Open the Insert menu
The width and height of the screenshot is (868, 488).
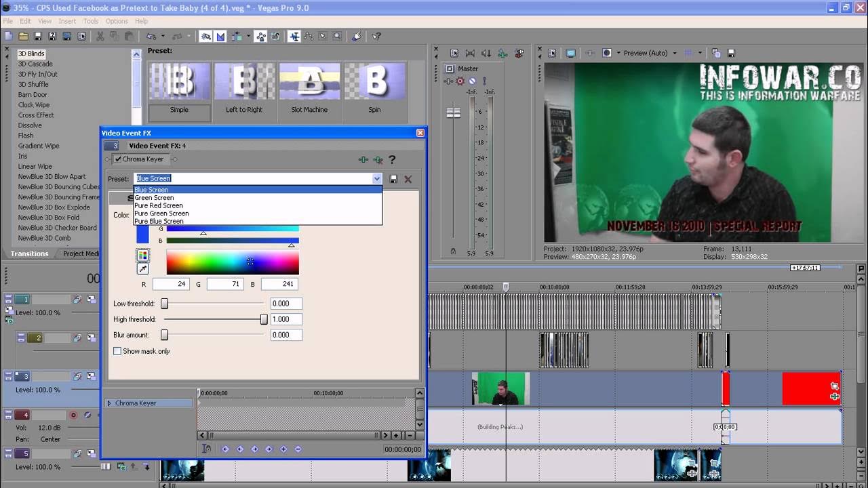[x=67, y=21]
